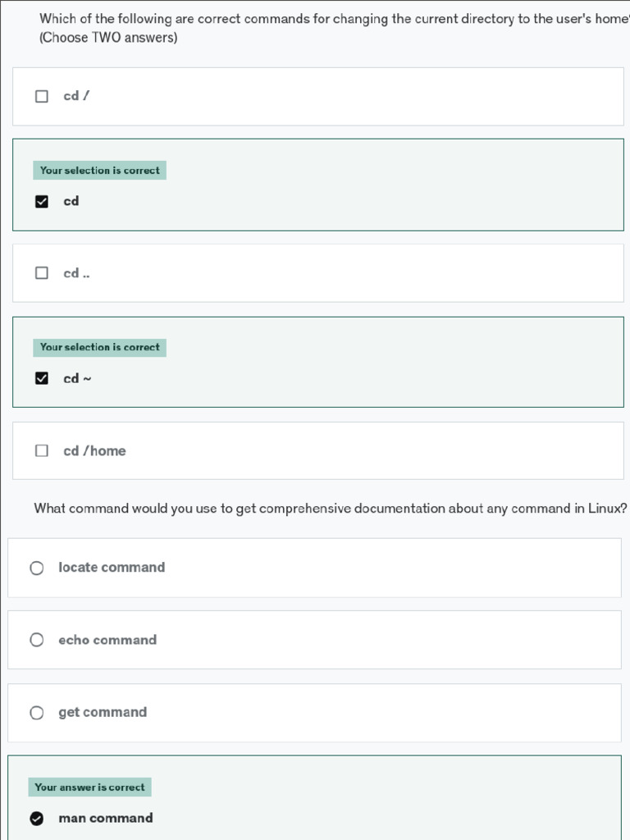Image resolution: width=630 pixels, height=840 pixels.
Task: Select the 'man command' radio button
Action: pos(37,818)
